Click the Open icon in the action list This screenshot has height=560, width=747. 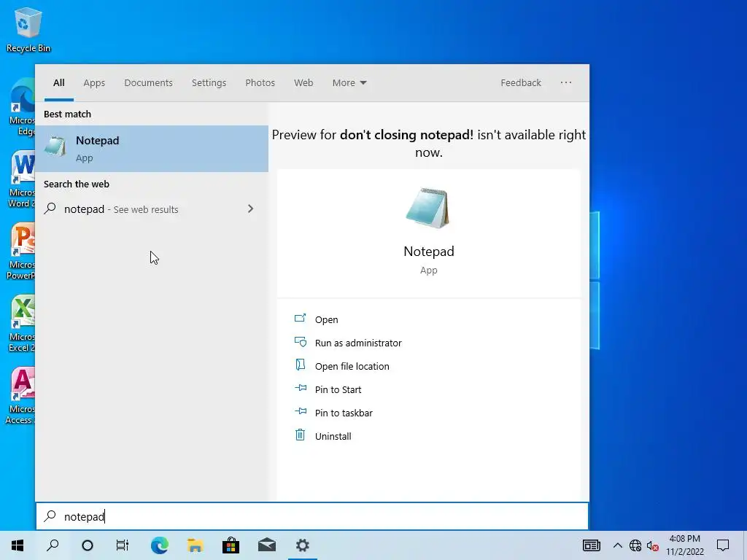tap(300, 318)
